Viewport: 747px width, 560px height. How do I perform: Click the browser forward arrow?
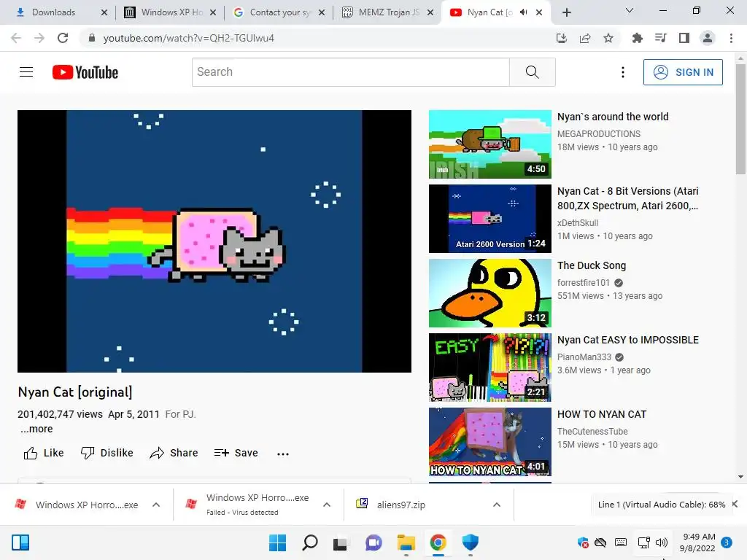(39, 38)
